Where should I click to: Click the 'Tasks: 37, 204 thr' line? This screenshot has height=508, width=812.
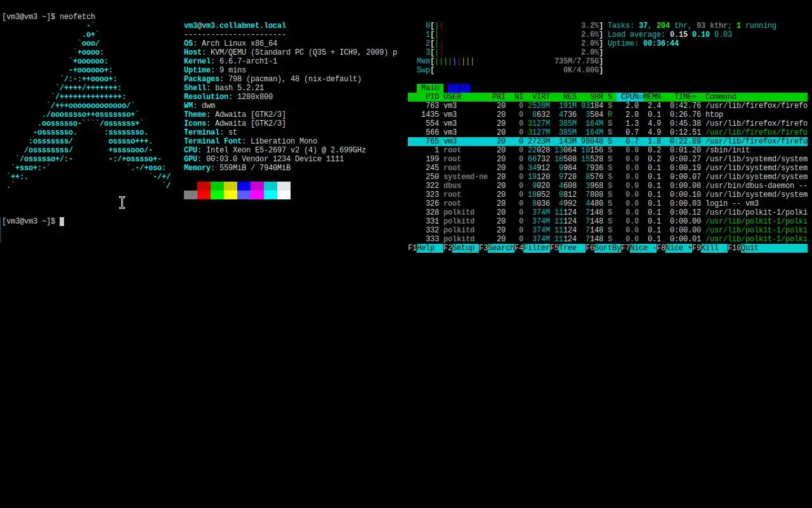click(x=692, y=25)
